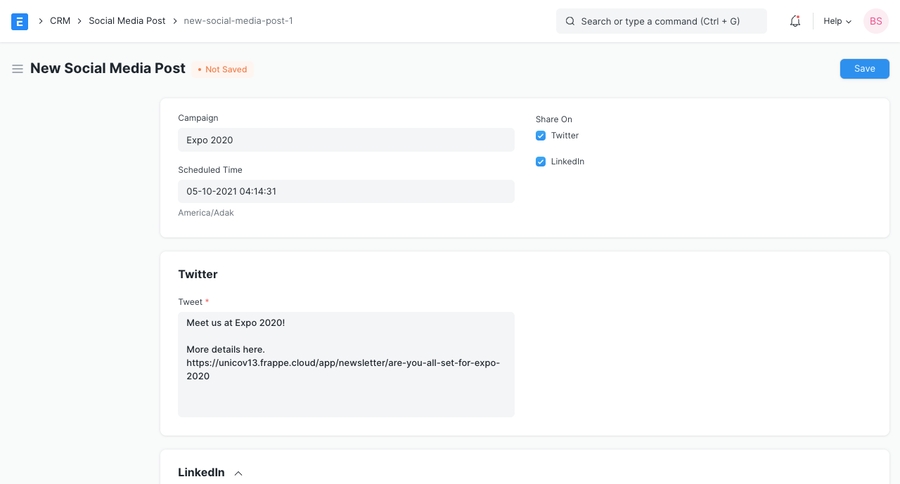Open the Campaign link field dropdown
This screenshot has width=900, height=484.
click(x=346, y=140)
